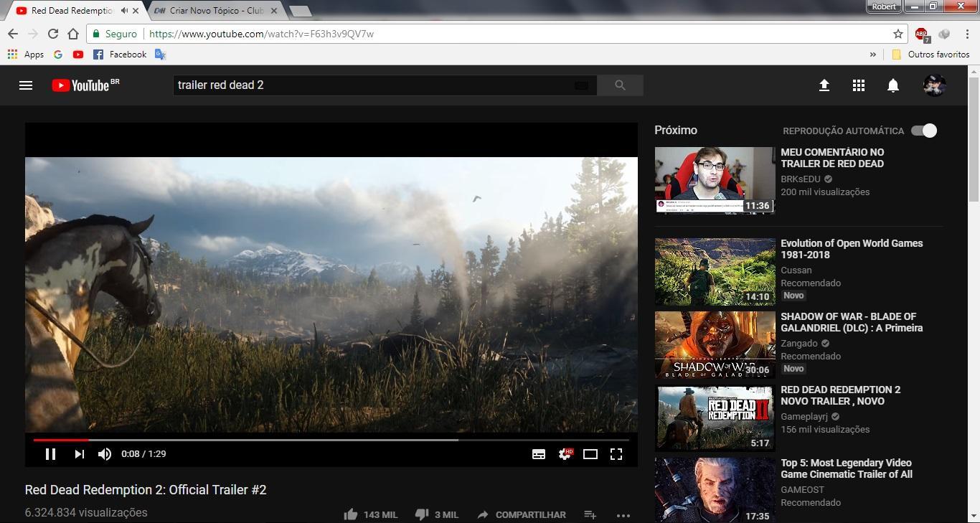Open the YouTube guide hamburger menu
Screen dimensions: 980x523
click(x=26, y=85)
